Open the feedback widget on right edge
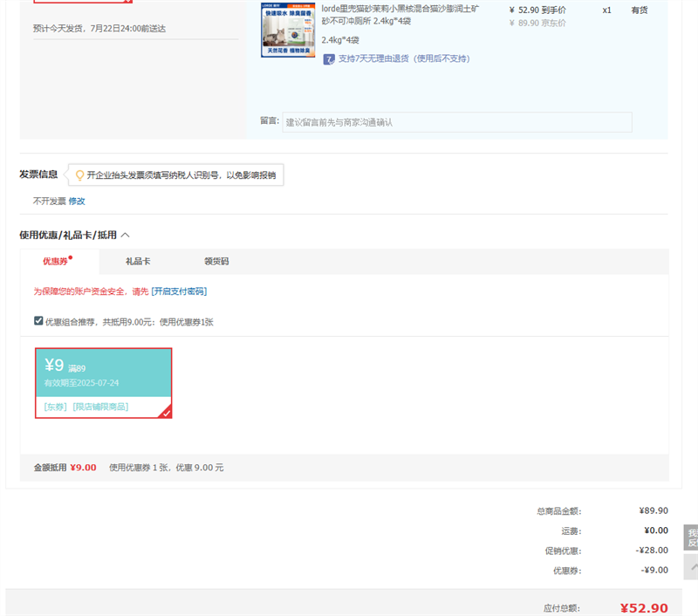Viewport: 698px width, 616px height. coord(691,537)
